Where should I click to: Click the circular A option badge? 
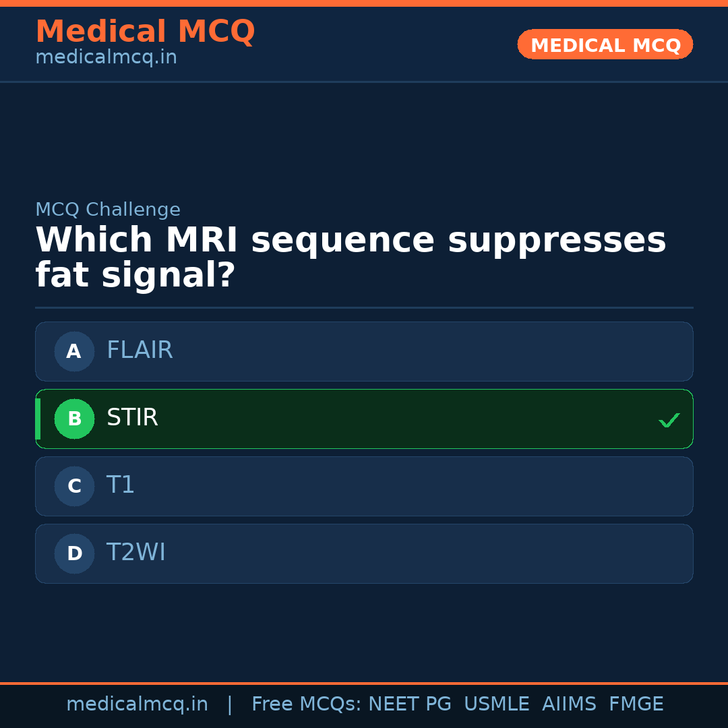point(74,351)
